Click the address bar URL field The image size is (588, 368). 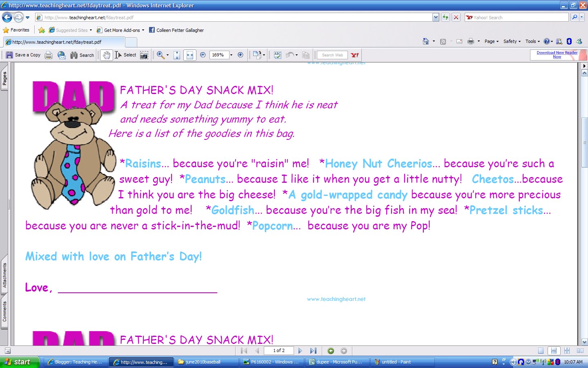(x=234, y=18)
